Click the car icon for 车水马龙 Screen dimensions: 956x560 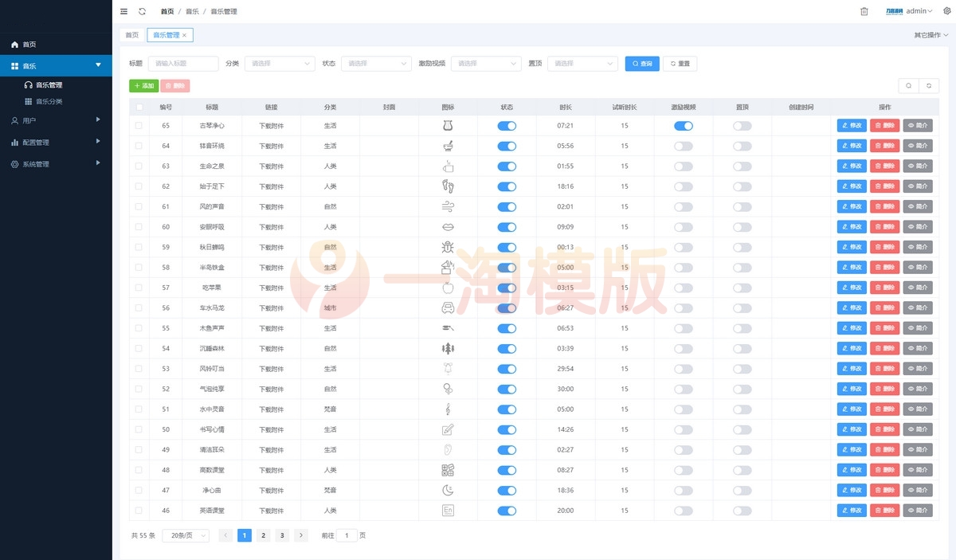click(x=448, y=307)
